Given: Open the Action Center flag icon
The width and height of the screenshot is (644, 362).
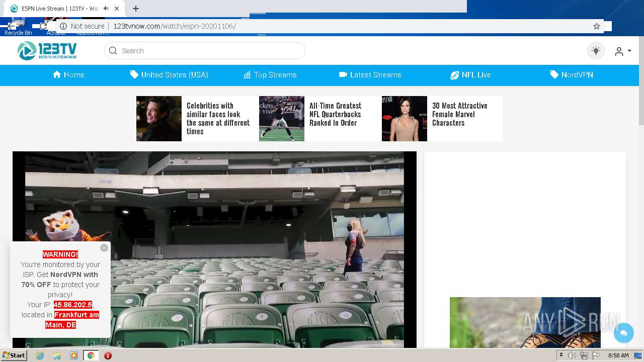Looking at the screenshot, I should pyautogui.click(x=596, y=355).
